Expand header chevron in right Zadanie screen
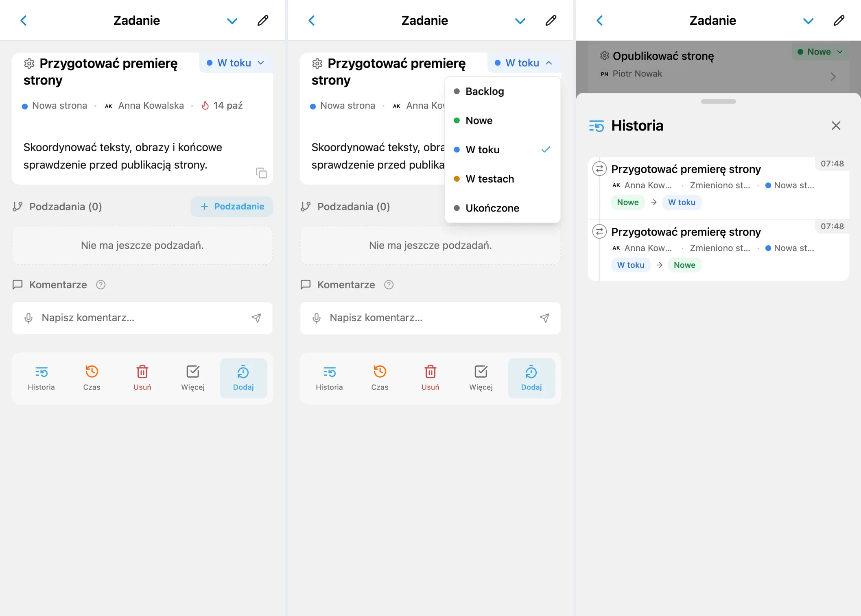 click(808, 21)
